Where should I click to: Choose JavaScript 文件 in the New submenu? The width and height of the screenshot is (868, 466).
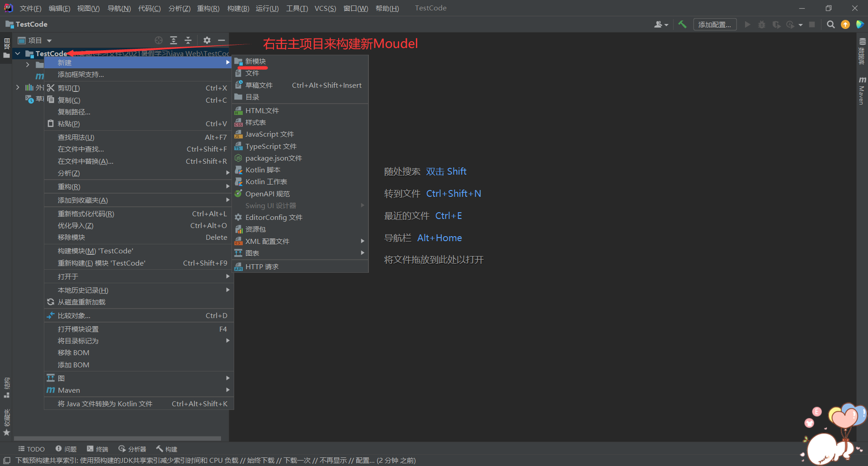click(301, 134)
